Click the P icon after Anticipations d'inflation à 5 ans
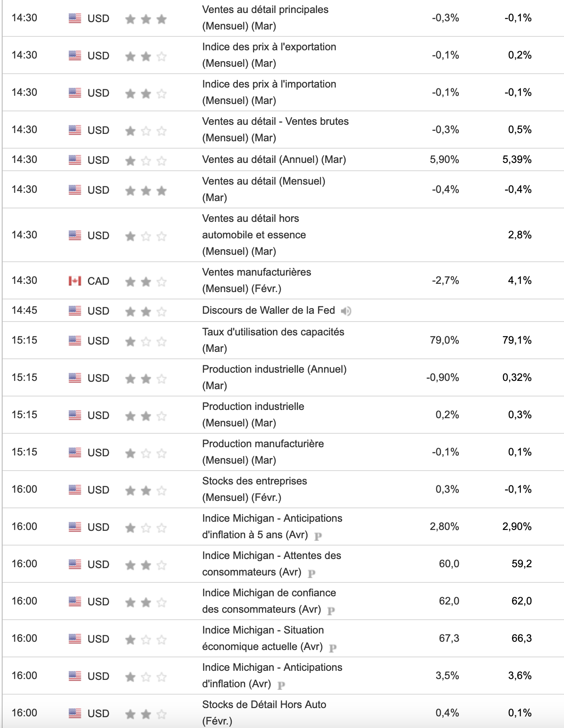The height and width of the screenshot is (728, 564). tap(318, 536)
